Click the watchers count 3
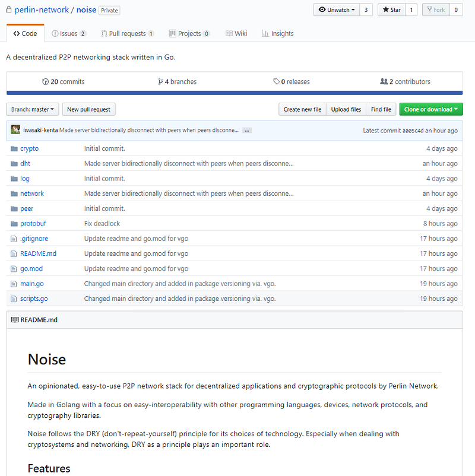This screenshot has width=475, height=476. (366, 9)
